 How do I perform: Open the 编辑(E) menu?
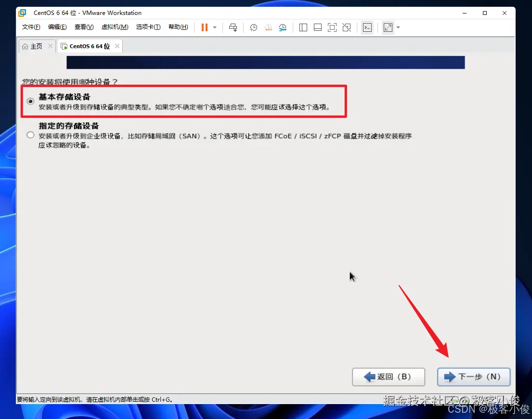pyautogui.click(x=57, y=27)
